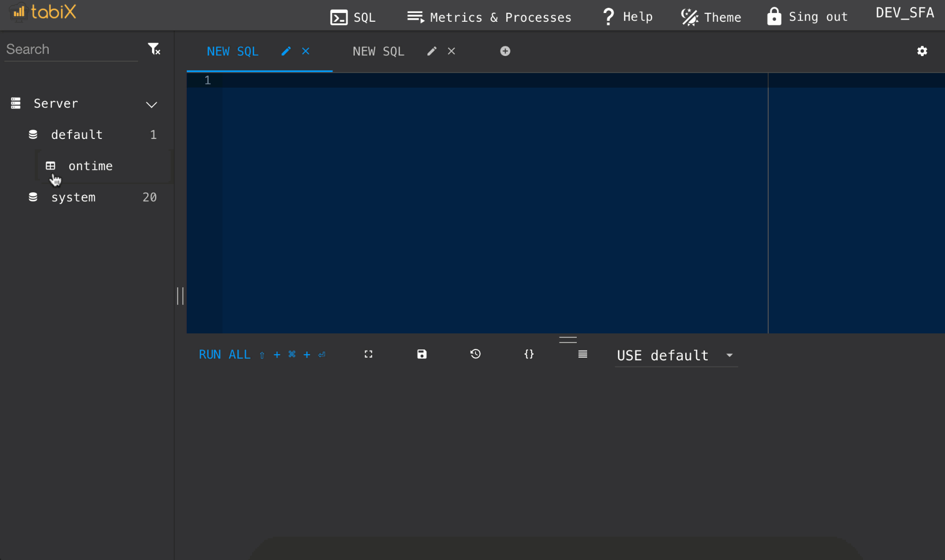Save the current query icon

pos(421,354)
